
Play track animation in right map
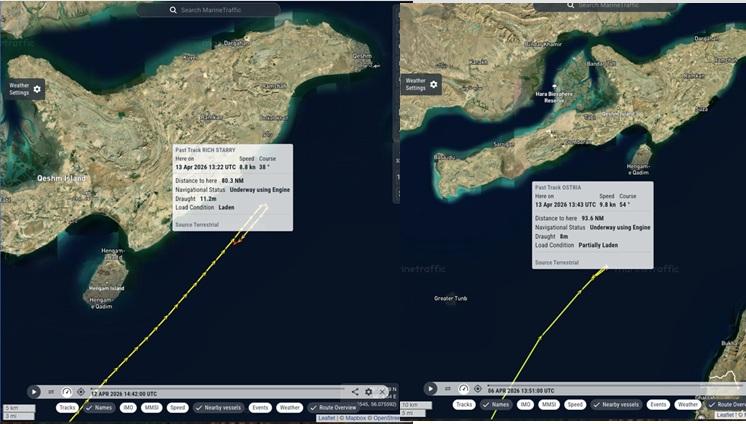(x=430, y=389)
